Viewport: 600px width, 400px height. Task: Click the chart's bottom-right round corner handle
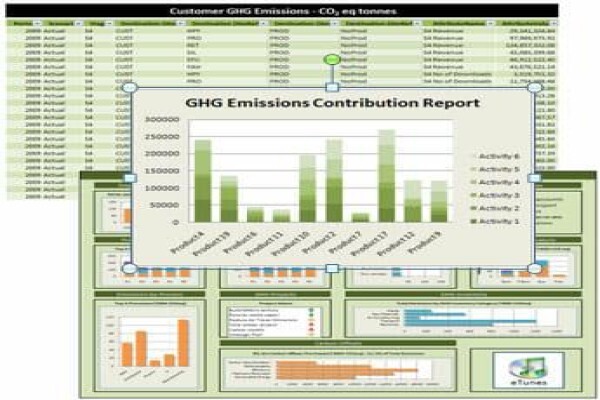point(535,268)
